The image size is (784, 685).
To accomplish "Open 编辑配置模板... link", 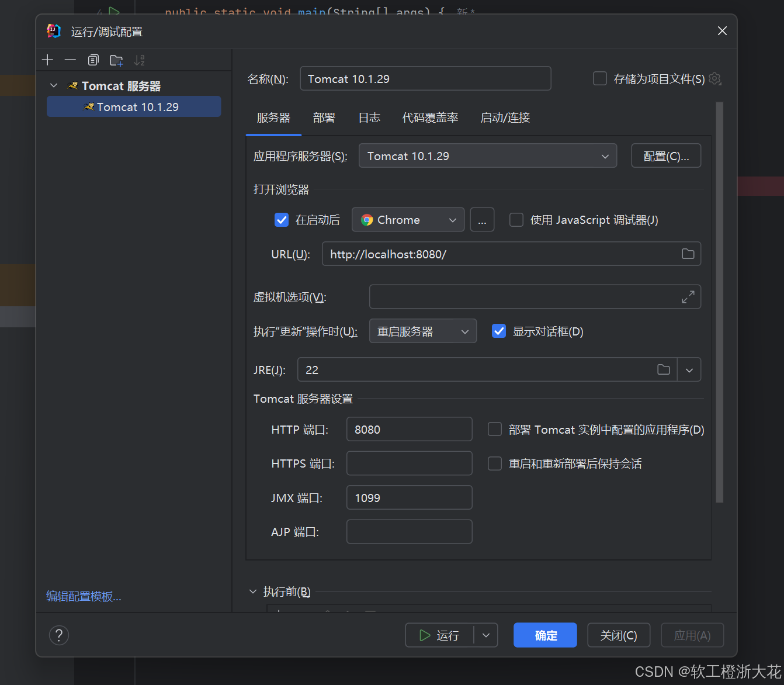I will (x=84, y=596).
